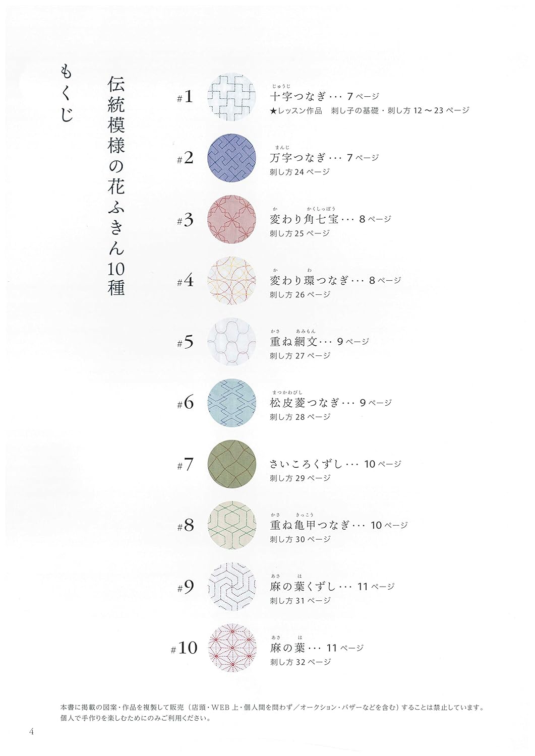The width and height of the screenshot is (535, 756).
Task: Select the blue 万字つなぎ pattern swatch
Action: pos(231,158)
